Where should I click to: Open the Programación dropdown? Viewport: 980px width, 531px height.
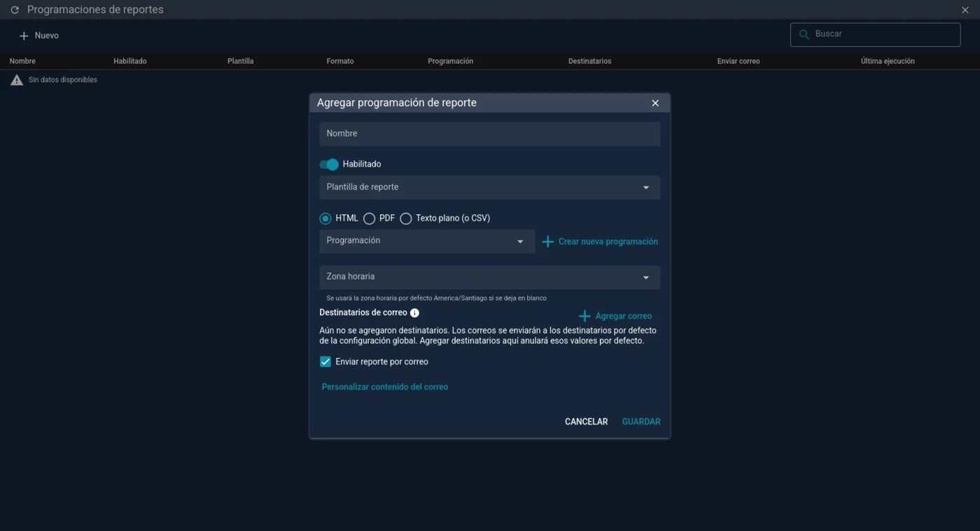pyautogui.click(x=427, y=241)
